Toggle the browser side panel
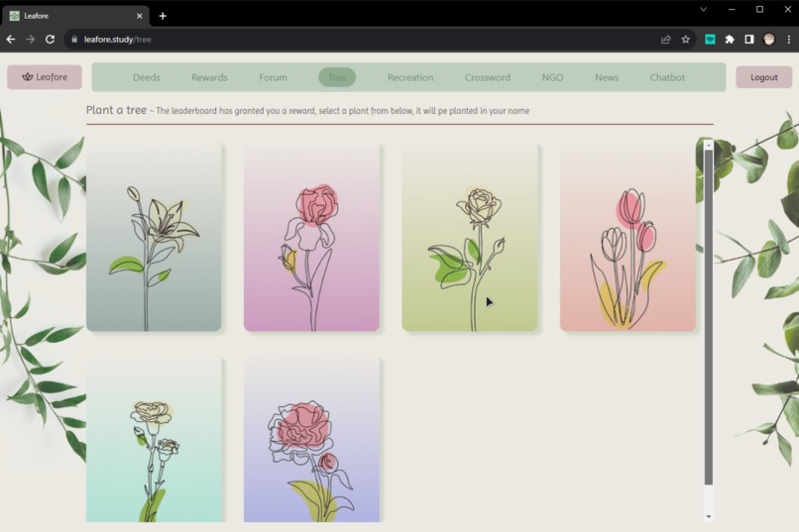The image size is (799, 532). click(x=749, y=40)
